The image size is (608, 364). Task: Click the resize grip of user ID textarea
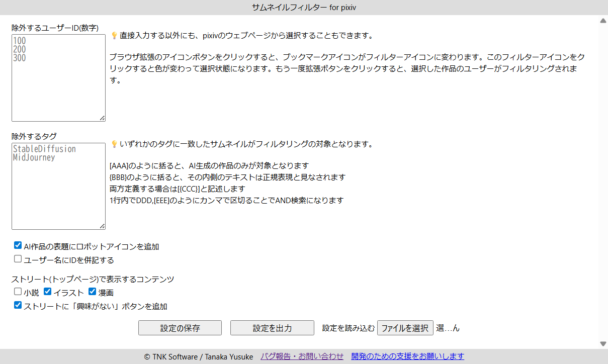point(103,118)
